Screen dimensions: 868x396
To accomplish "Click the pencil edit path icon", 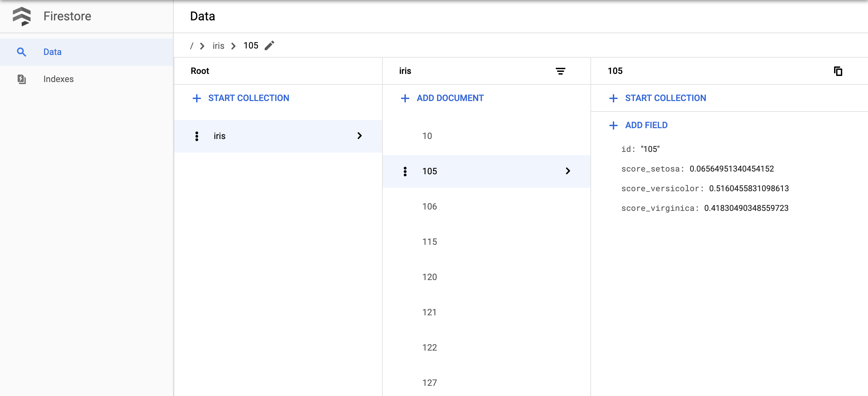I will click(269, 45).
